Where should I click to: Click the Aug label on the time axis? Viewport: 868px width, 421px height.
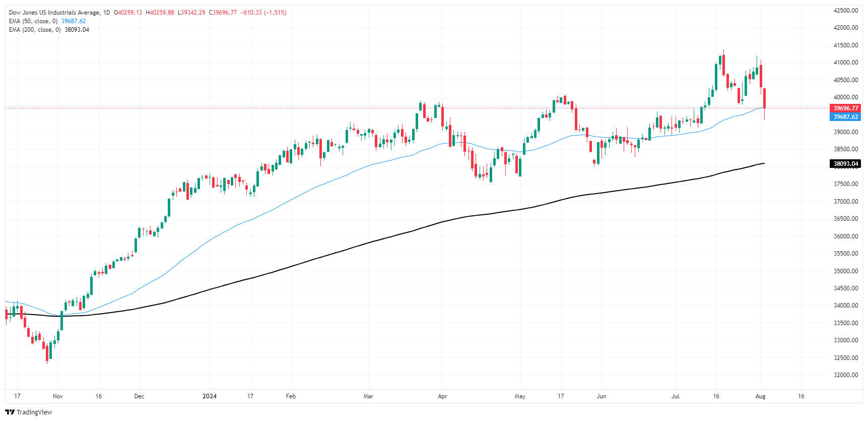(x=761, y=396)
